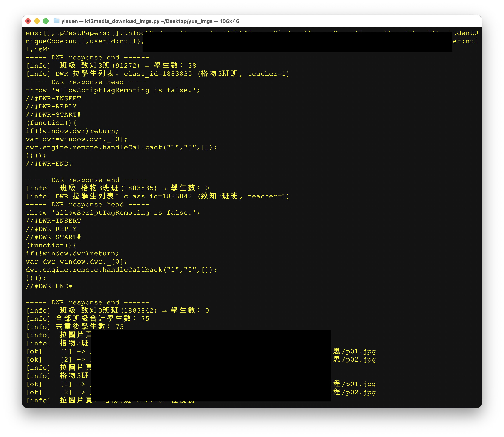Image resolution: width=504 pixels, height=437 pixels.
Task: Minimize the terminal using yellow button
Action: point(37,21)
